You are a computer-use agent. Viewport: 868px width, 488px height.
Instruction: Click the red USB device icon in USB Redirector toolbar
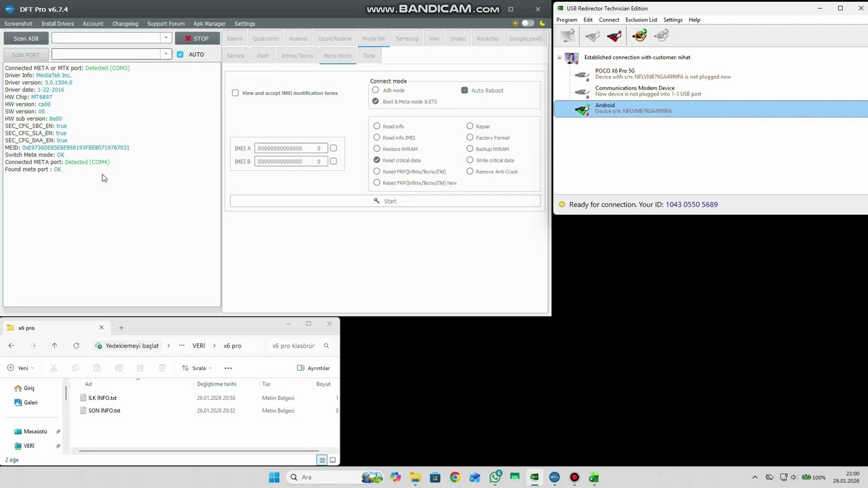[615, 35]
